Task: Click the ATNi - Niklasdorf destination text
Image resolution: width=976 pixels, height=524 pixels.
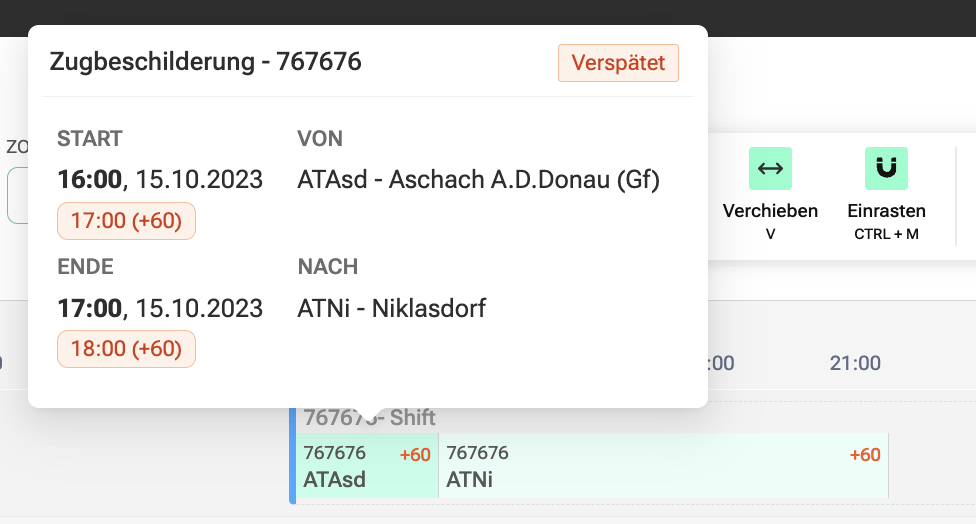Action: click(x=392, y=309)
